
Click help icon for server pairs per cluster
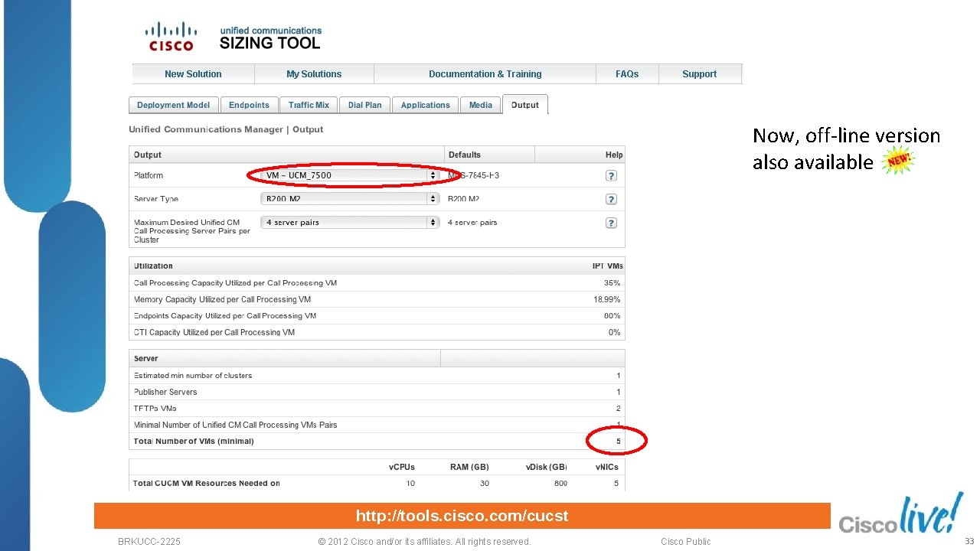(x=610, y=223)
